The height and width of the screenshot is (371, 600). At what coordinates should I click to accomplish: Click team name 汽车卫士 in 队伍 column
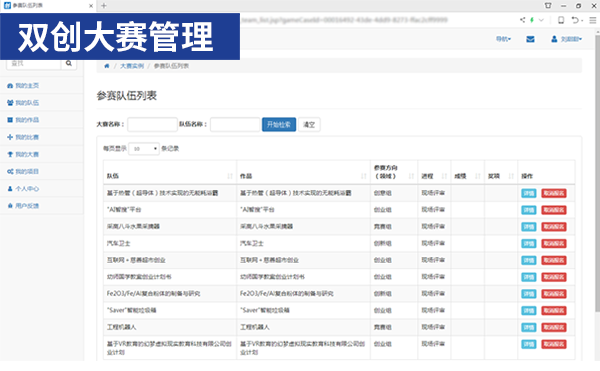coord(119,243)
